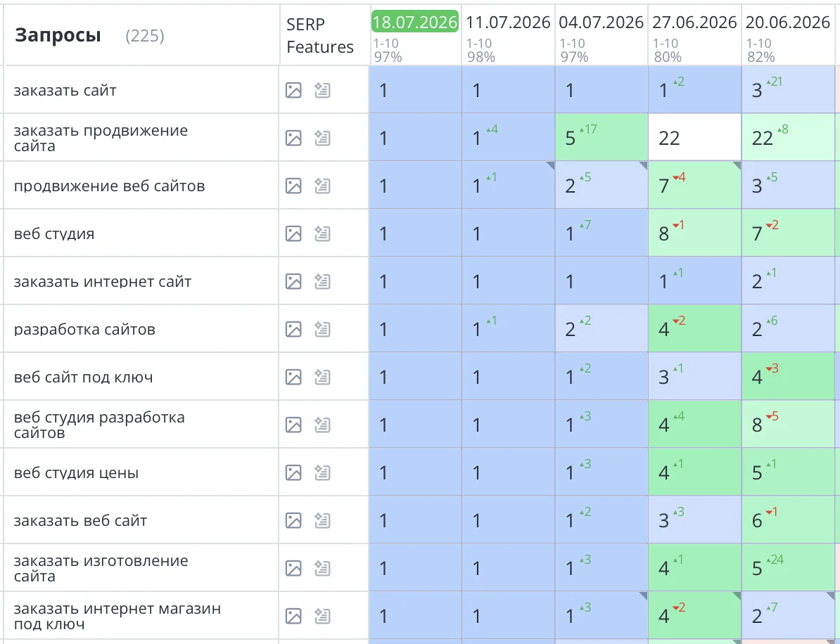Click snippet icon for 'разработка сайтов' row

[x=322, y=329]
